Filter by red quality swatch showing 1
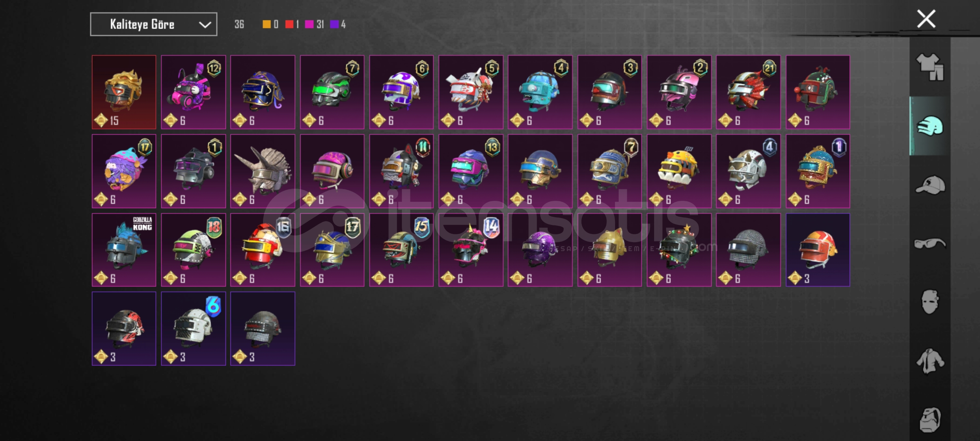980x441 pixels. click(x=292, y=24)
